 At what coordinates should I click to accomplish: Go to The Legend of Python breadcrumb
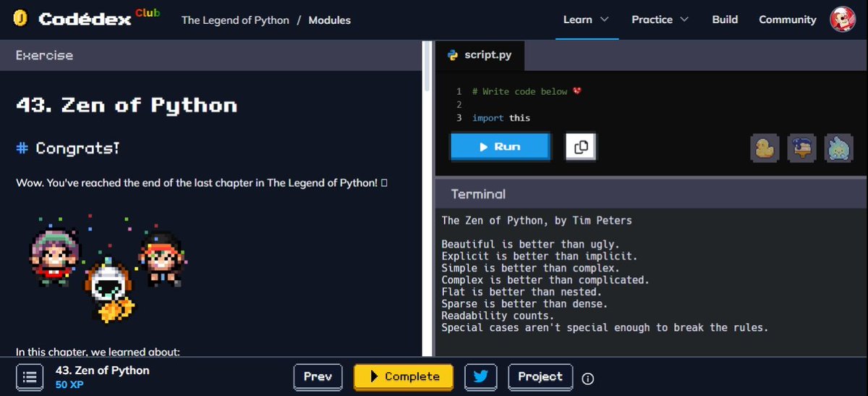tap(235, 20)
